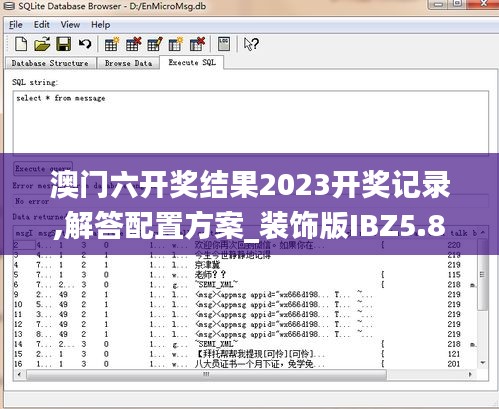
Task: Click the Create Index icon
Action: pos(176,44)
